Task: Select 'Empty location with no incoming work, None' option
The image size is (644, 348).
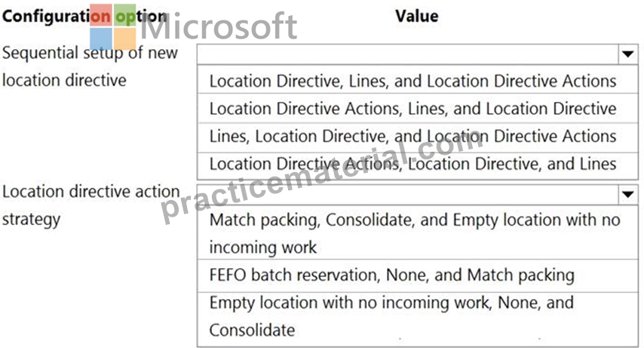Action: click(x=417, y=317)
